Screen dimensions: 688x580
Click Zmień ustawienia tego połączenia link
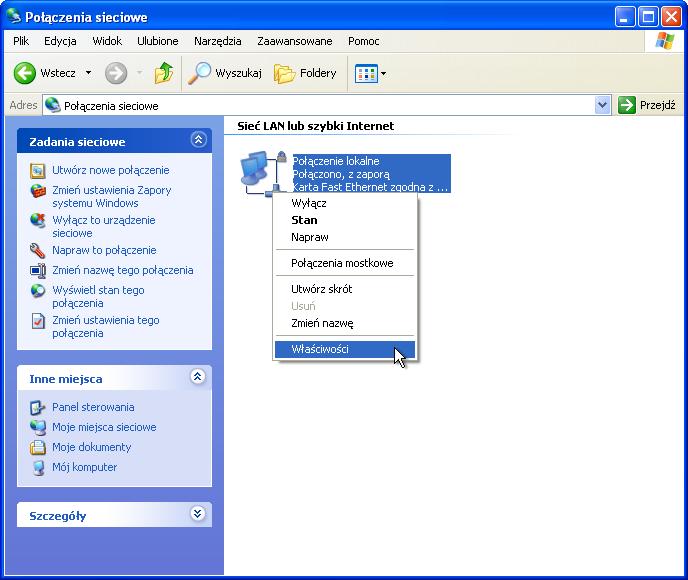tap(106, 326)
